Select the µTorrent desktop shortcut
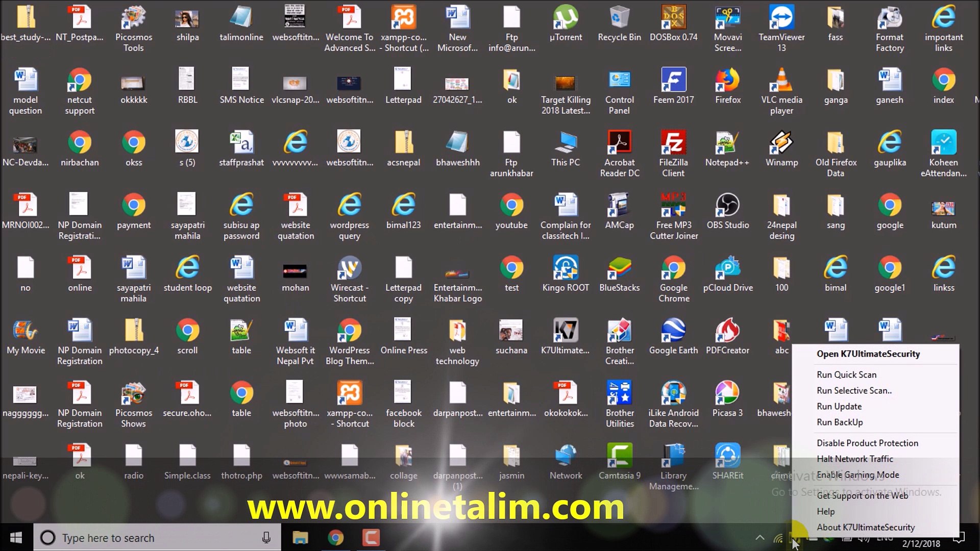 [x=566, y=19]
